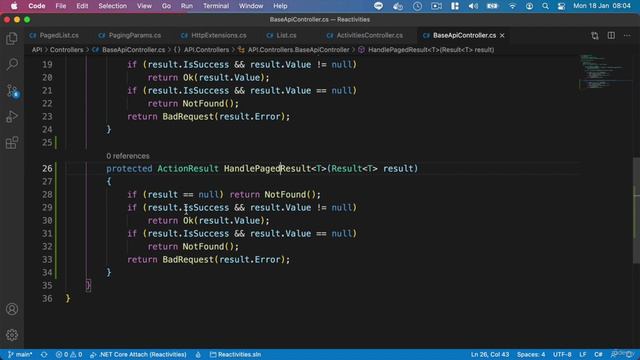Click HandlePagedResult method name on line 26

click(x=267, y=169)
